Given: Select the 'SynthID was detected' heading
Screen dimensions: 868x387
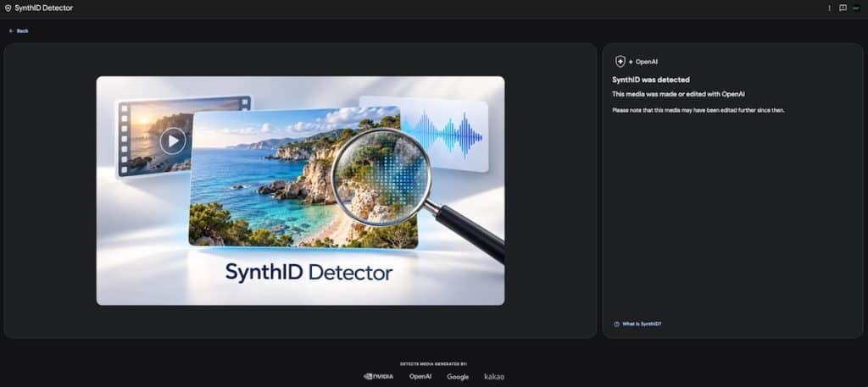Looking at the screenshot, I should click(650, 80).
